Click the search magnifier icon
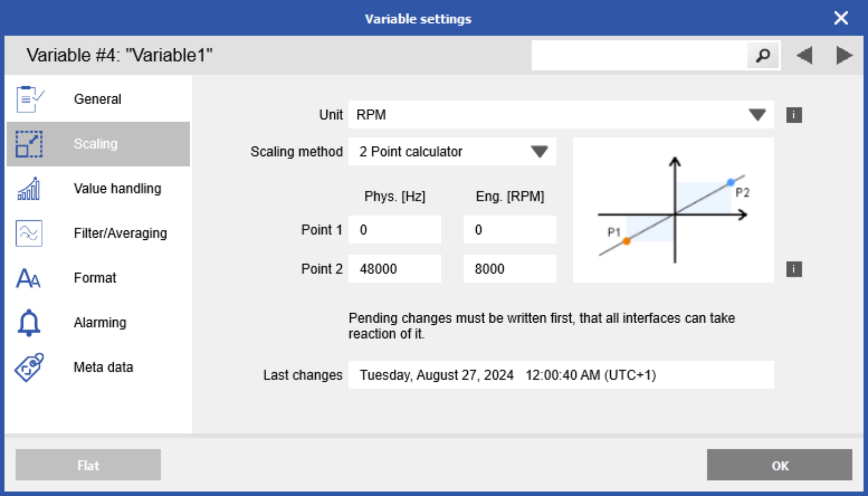868x496 pixels. click(762, 55)
